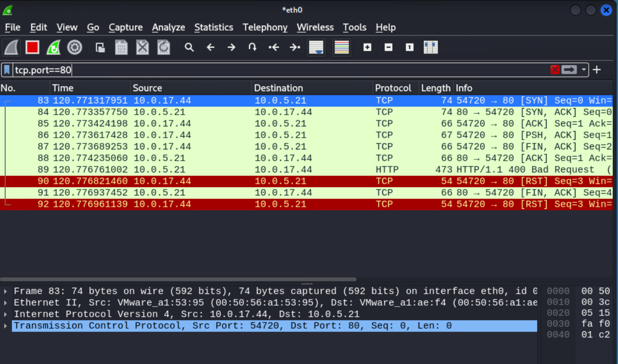Clear the display filter with red X
Image resolution: width=618 pixels, height=364 pixels.
[x=554, y=70]
